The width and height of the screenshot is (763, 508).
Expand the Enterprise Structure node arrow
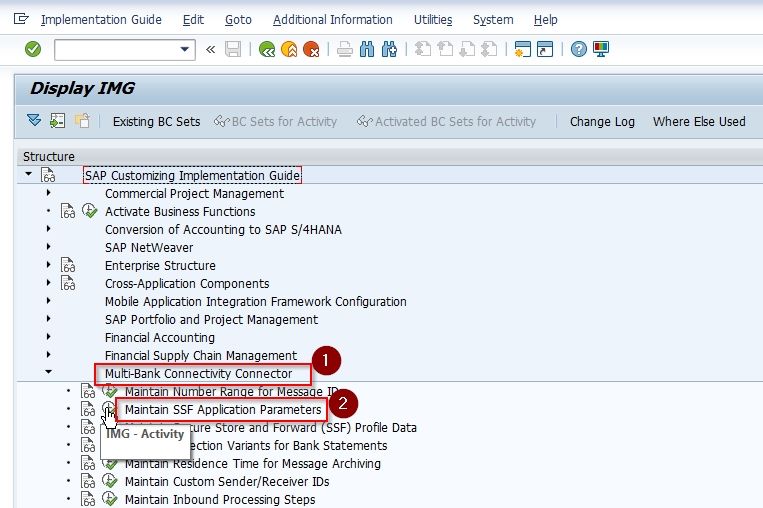[x=48, y=265]
